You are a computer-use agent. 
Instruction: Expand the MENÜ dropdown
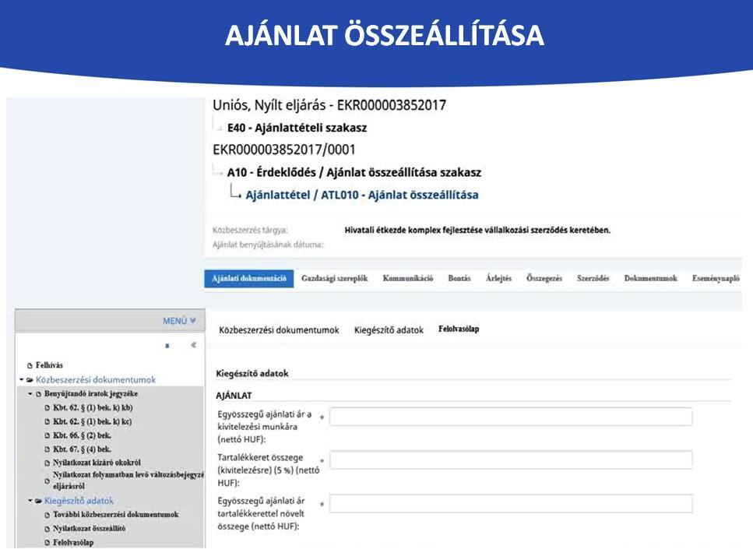[x=179, y=321]
